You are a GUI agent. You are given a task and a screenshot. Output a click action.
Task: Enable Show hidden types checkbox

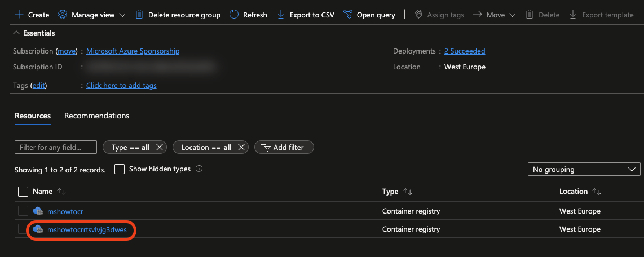[x=120, y=169]
